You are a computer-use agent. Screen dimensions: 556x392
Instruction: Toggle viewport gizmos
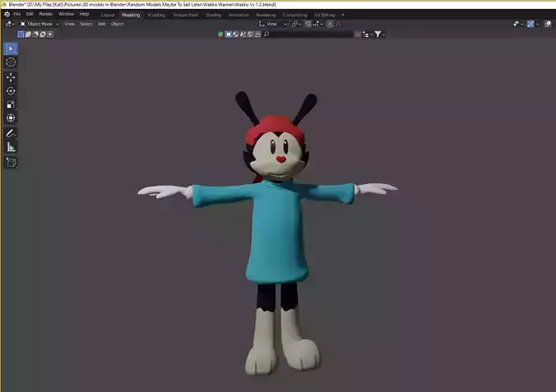(x=531, y=24)
